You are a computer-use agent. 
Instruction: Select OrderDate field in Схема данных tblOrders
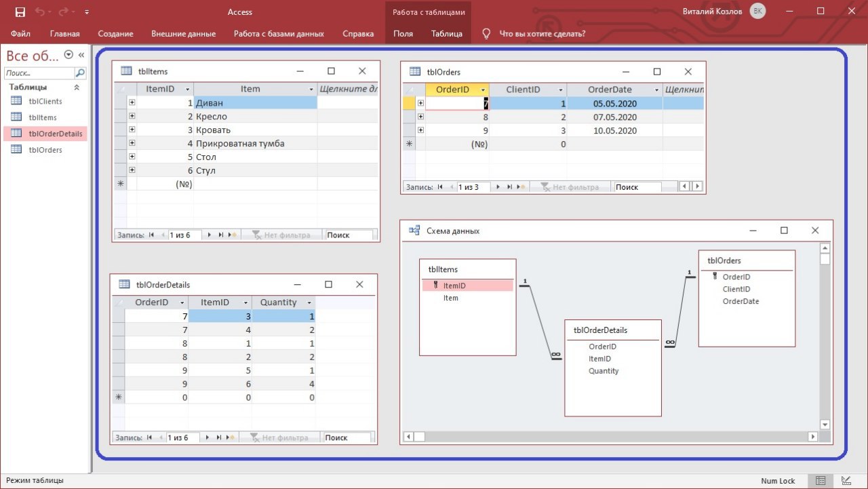(x=741, y=301)
